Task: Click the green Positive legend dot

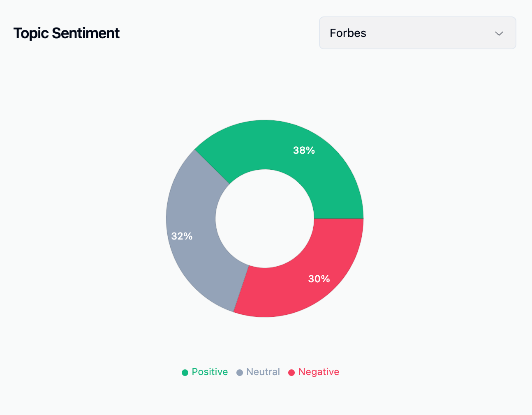Action: tap(185, 372)
